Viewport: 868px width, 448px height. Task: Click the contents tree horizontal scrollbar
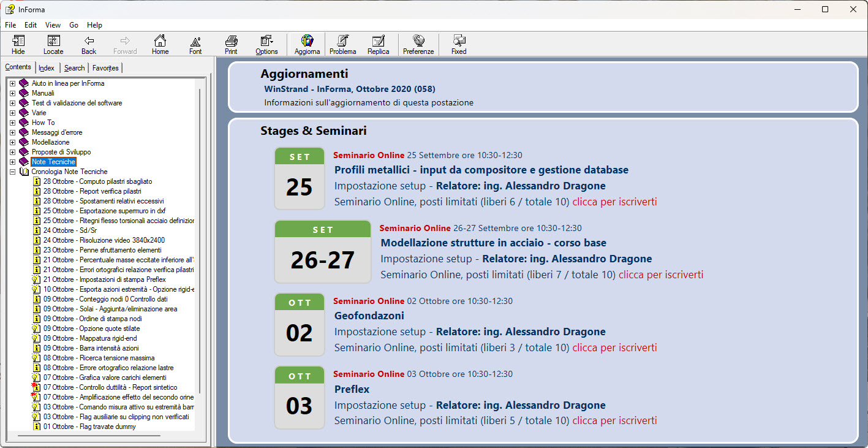[89, 436]
